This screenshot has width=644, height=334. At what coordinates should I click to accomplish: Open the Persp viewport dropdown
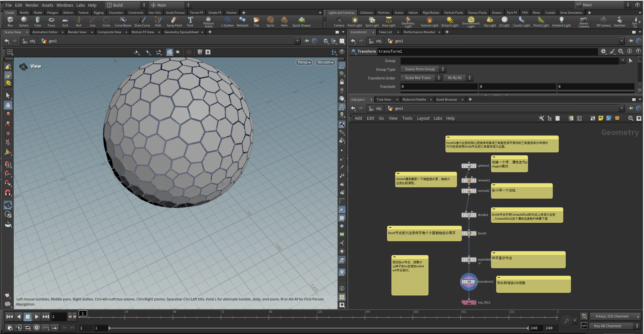[304, 62]
